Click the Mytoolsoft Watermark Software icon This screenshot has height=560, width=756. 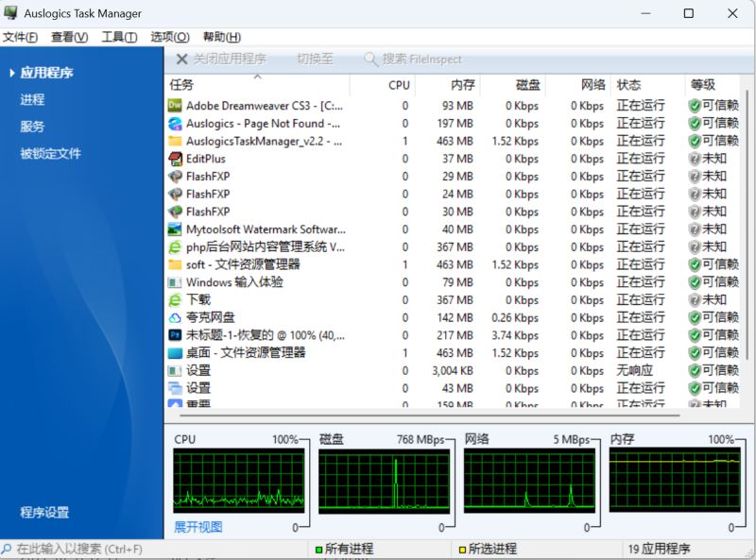pyautogui.click(x=175, y=229)
